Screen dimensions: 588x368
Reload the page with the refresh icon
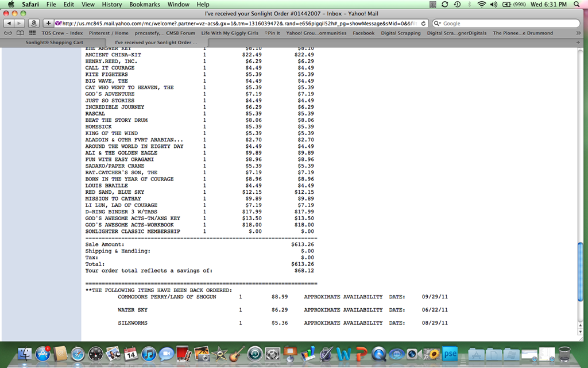[423, 23]
